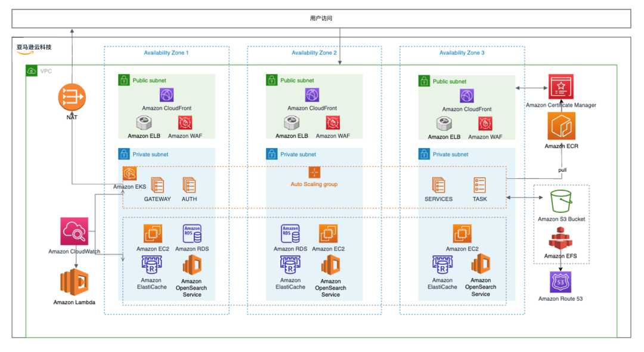The height and width of the screenshot is (352, 644).
Task: Click Private subnet lock icon in Zone 3
Action: point(425,154)
